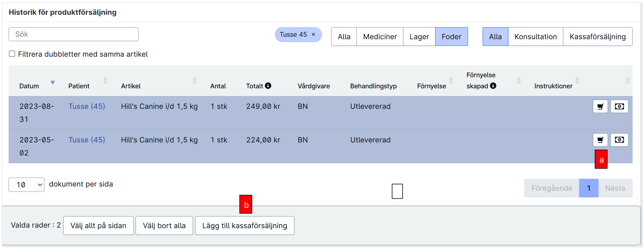Viewport: 644px width, 249px height.
Task: Filter by Mediciner
Action: pyautogui.click(x=380, y=37)
